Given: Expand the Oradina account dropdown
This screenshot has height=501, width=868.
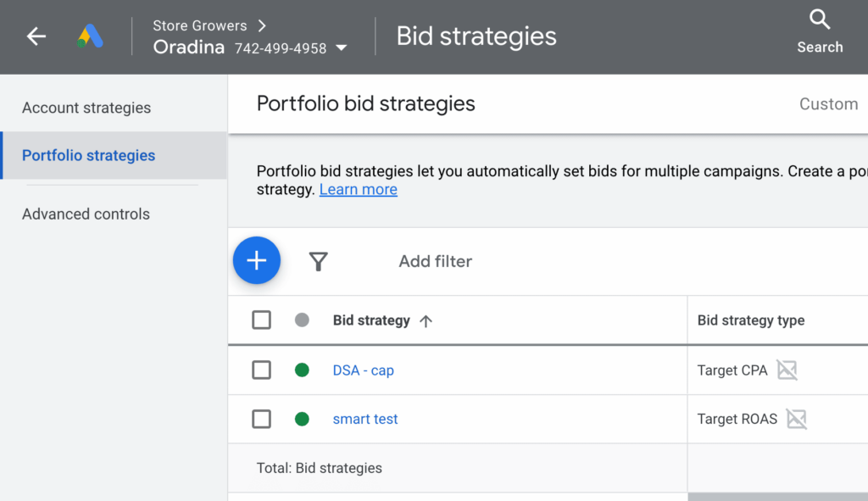Looking at the screenshot, I should (x=341, y=48).
